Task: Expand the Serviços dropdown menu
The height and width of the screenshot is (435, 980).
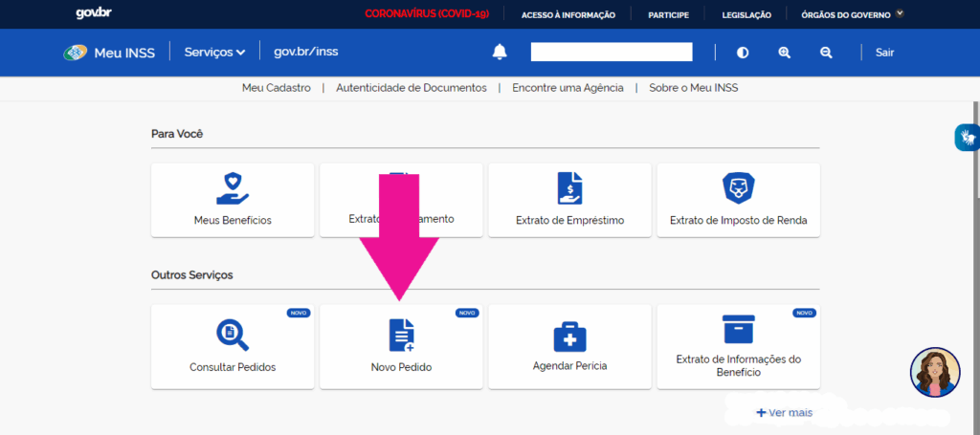Action: tap(214, 53)
